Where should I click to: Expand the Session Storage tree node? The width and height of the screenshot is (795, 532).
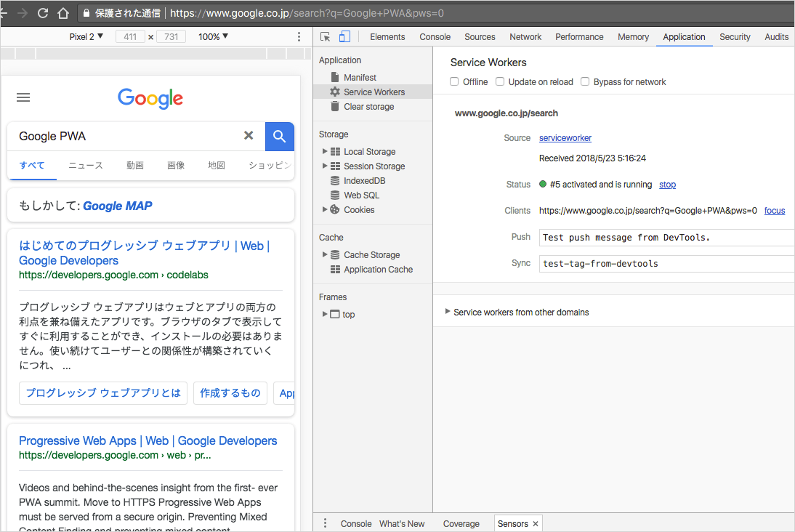(x=325, y=166)
